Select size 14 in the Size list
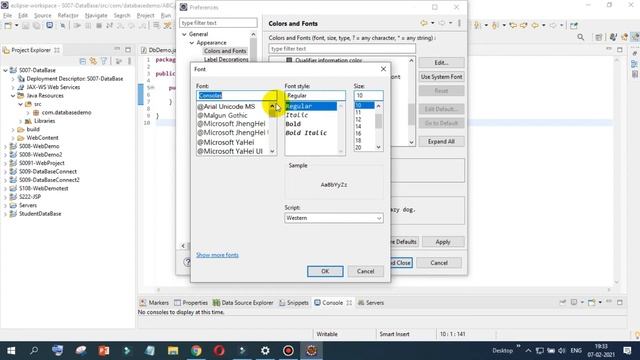The width and height of the screenshot is (640, 360). tap(358, 127)
